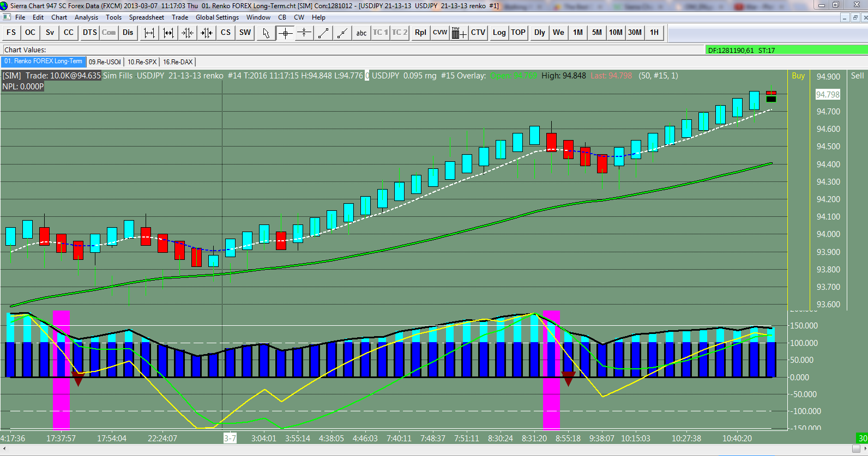Click the Rpl replay toolbar button
The width and height of the screenshot is (868, 456).
pyautogui.click(x=420, y=33)
